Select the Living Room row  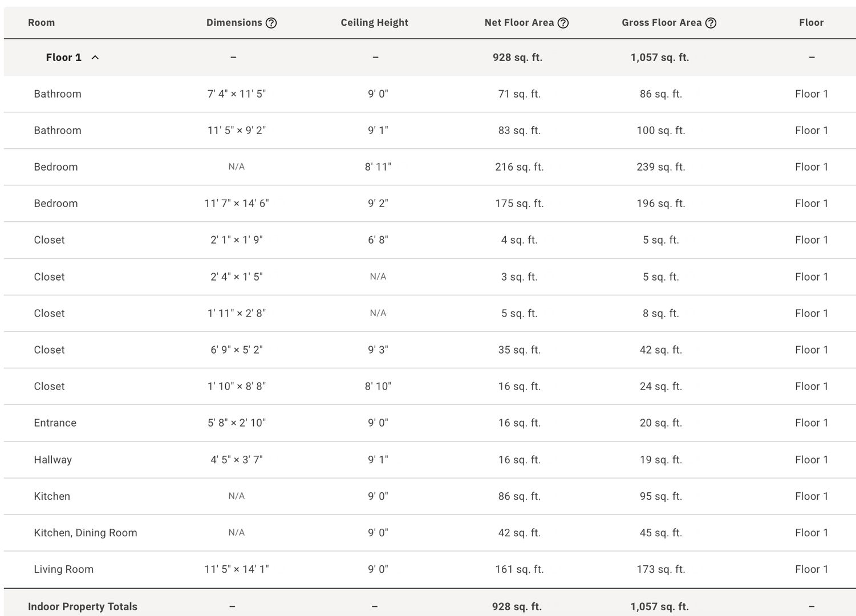pos(430,569)
